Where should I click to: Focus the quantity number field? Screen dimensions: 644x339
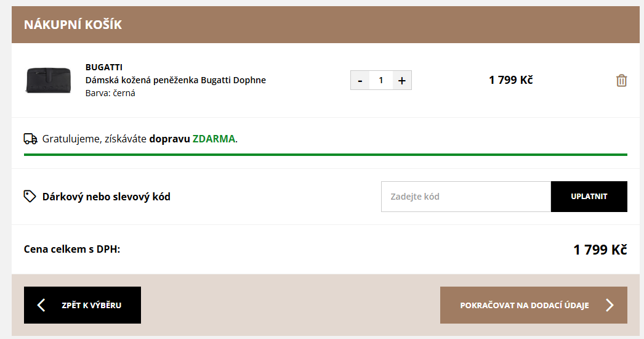tap(381, 80)
